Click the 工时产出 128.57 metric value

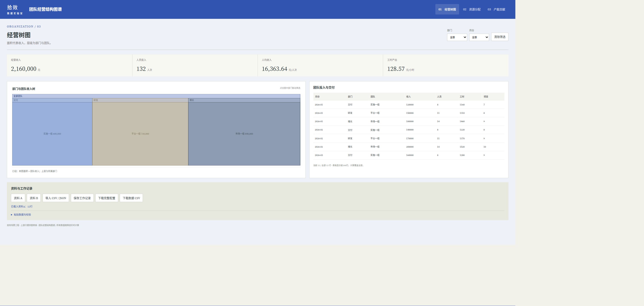pyautogui.click(x=396, y=69)
